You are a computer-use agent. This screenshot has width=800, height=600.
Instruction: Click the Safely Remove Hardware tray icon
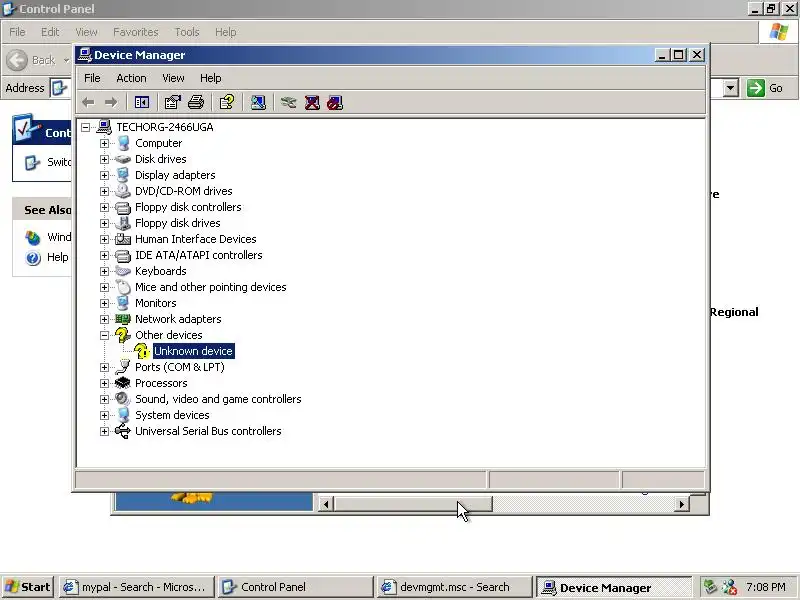coord(710,586)
